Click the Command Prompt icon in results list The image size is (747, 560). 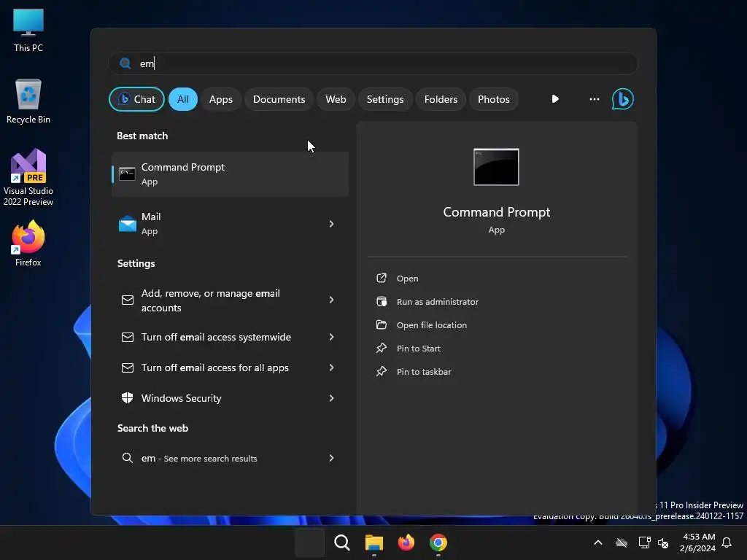[127, 174]
